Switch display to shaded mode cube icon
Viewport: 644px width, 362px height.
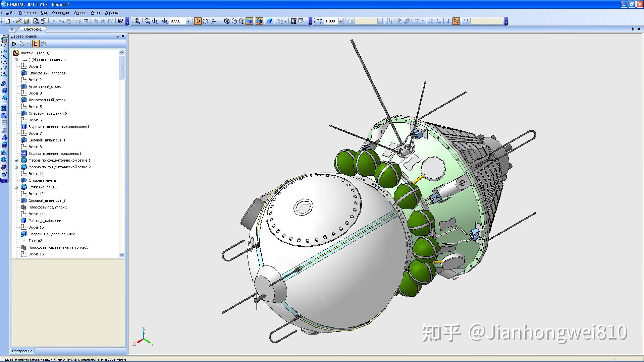click(x=249, y=21)
